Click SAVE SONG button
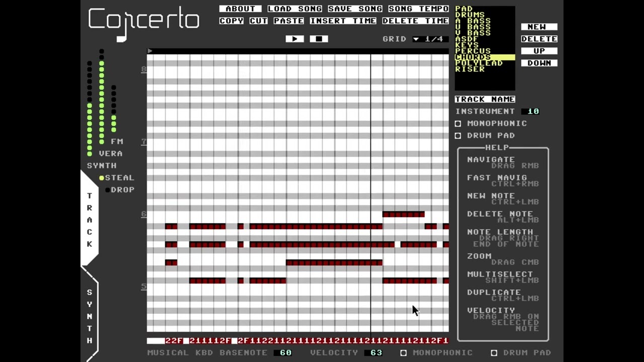Screen dimensions: 644x362 pyautogui.click(x=355, y=9)
